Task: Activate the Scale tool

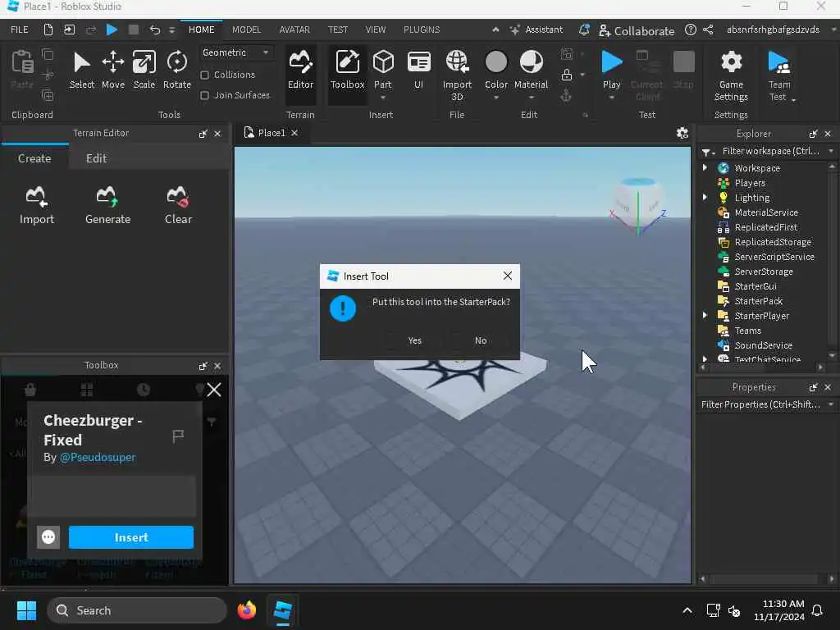Action: (144, 70)
